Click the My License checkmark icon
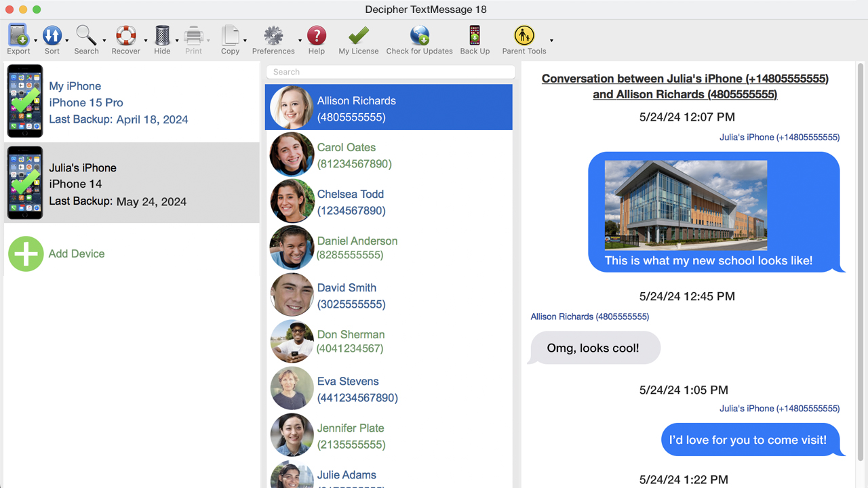This screenshot has width=868, height=488. point(358,36)
